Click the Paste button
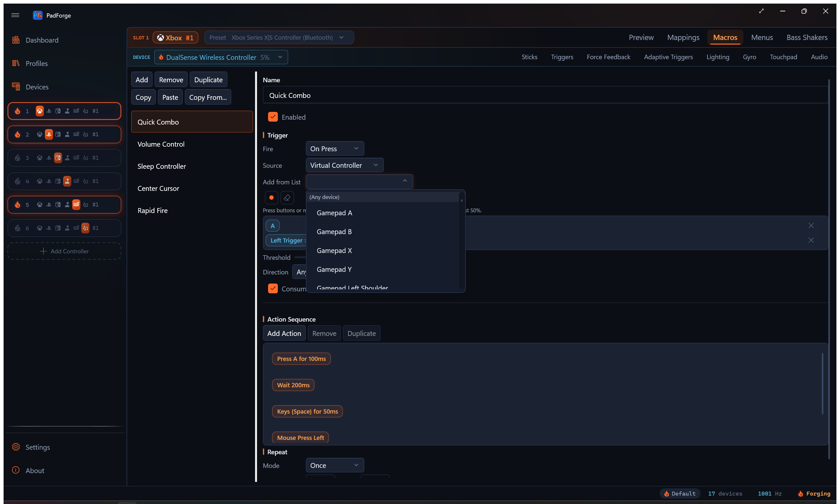 pos(170,98)
